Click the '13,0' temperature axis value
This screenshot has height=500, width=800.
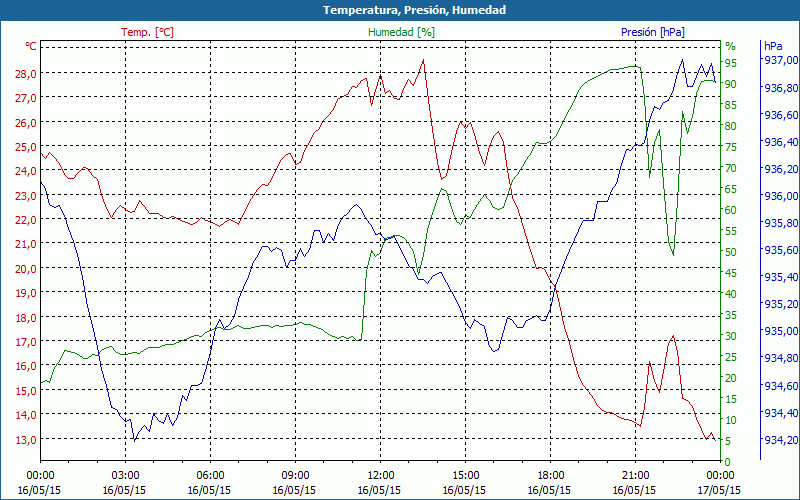(27, 440)
